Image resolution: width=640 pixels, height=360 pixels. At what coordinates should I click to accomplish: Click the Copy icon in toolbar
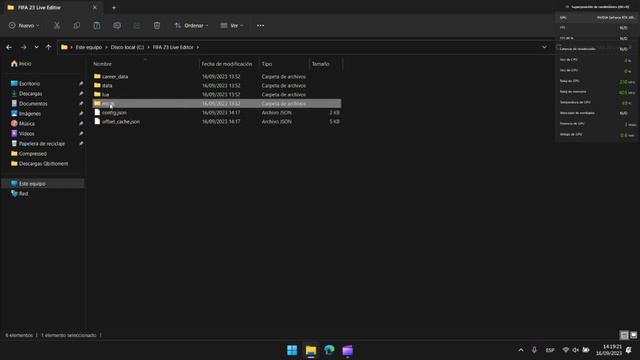point(76,25)
